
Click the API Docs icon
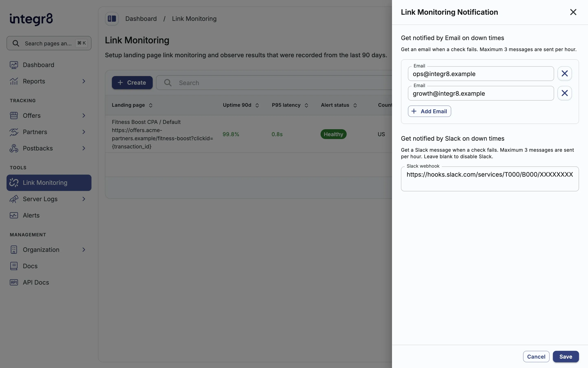pyautogui.click(x=14, y=282)
